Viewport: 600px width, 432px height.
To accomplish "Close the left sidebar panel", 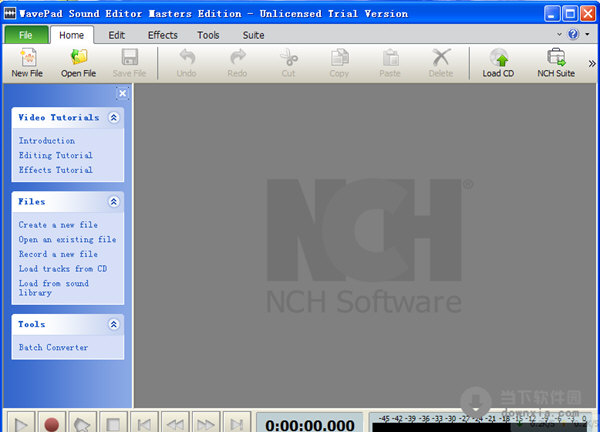I will coord(122,93).
